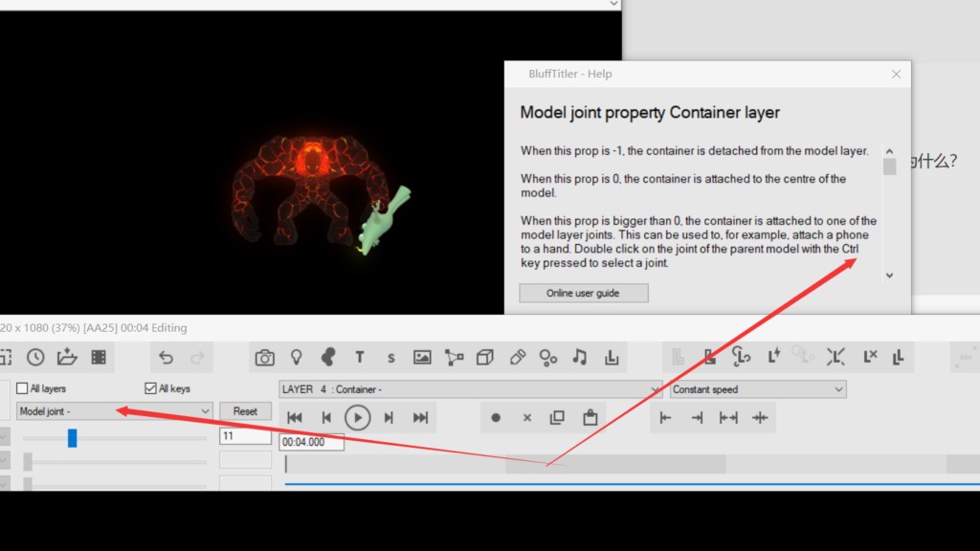980x551 pixels.
Task: Click the connected-nodes sketch layer icon
Action: click(454, 358)
